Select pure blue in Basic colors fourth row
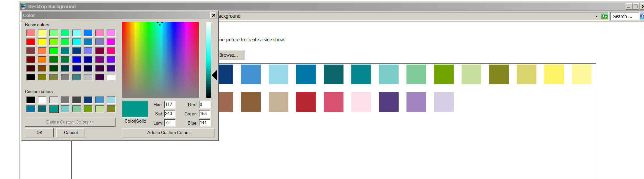 pyautogui.click(x=76, y=59)
